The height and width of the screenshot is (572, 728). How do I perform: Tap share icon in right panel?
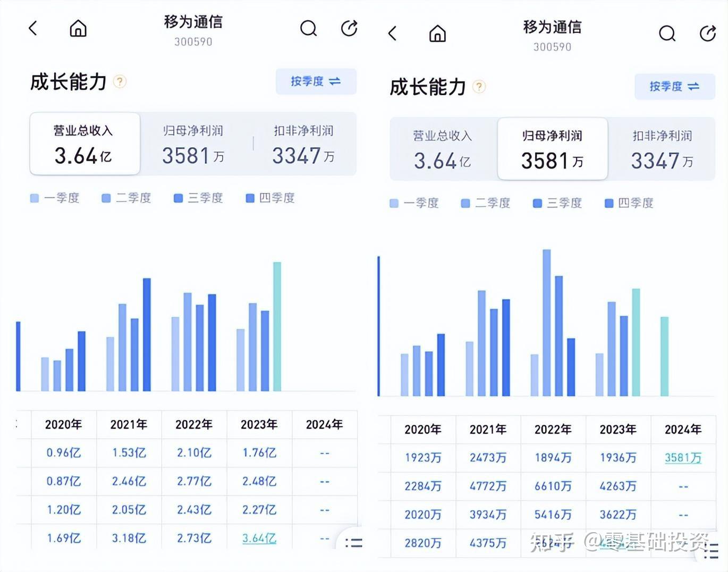708,33
